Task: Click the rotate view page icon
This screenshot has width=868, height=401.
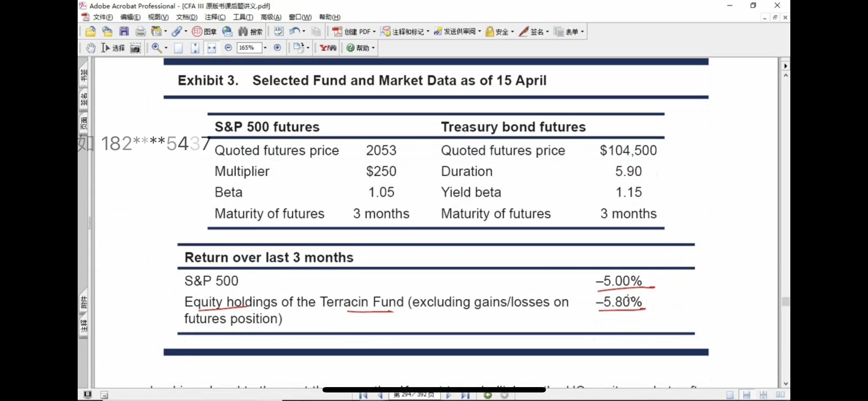Action: click(299, 48)
